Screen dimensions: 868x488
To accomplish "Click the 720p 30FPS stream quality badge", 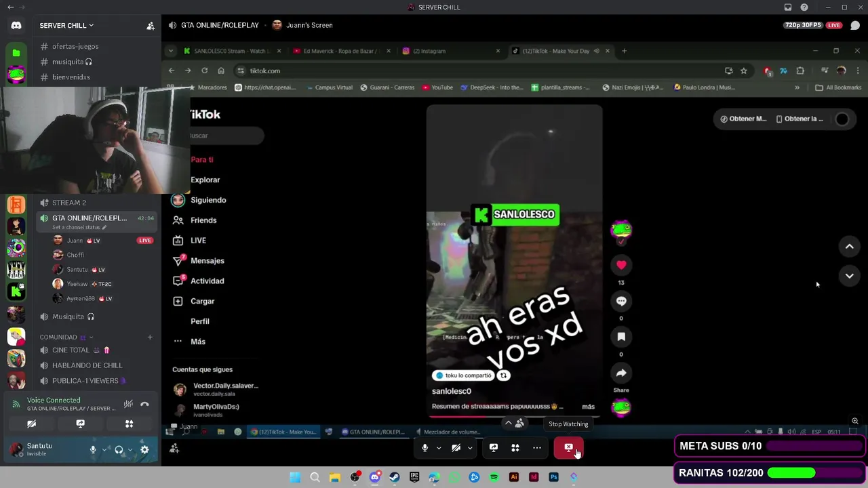I will (803, 25).
